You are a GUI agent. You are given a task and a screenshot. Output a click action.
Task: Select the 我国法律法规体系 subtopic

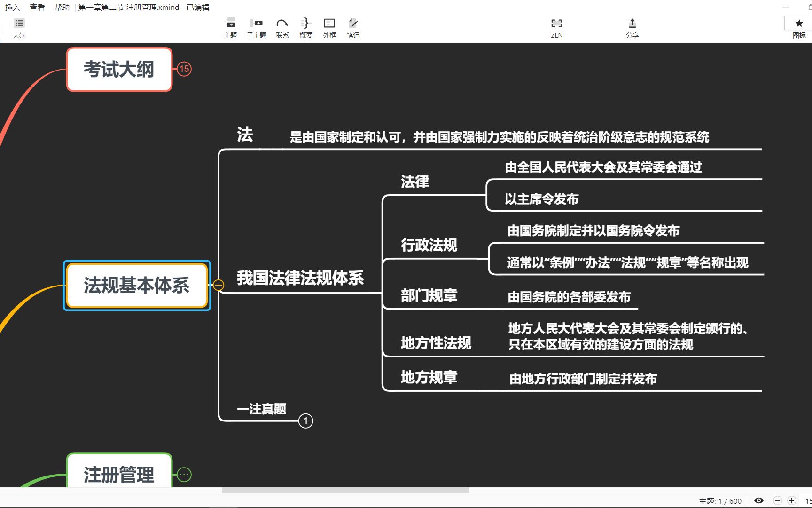click(x=300, y=278)
